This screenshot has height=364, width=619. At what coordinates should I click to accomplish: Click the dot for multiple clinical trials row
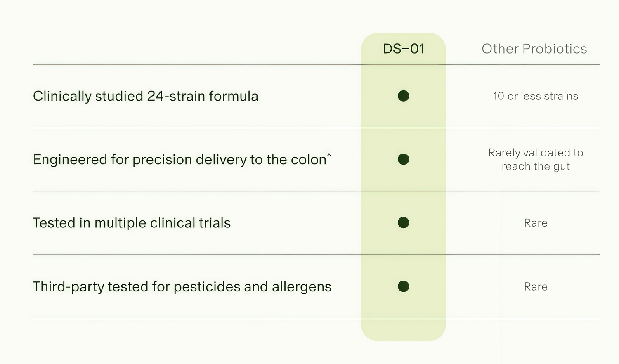tap(403, 223)
